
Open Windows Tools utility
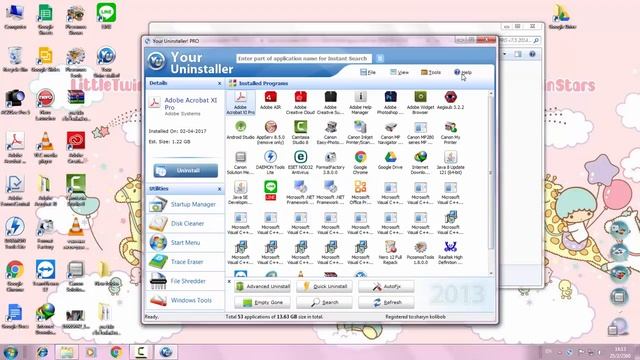click(185, 300)
